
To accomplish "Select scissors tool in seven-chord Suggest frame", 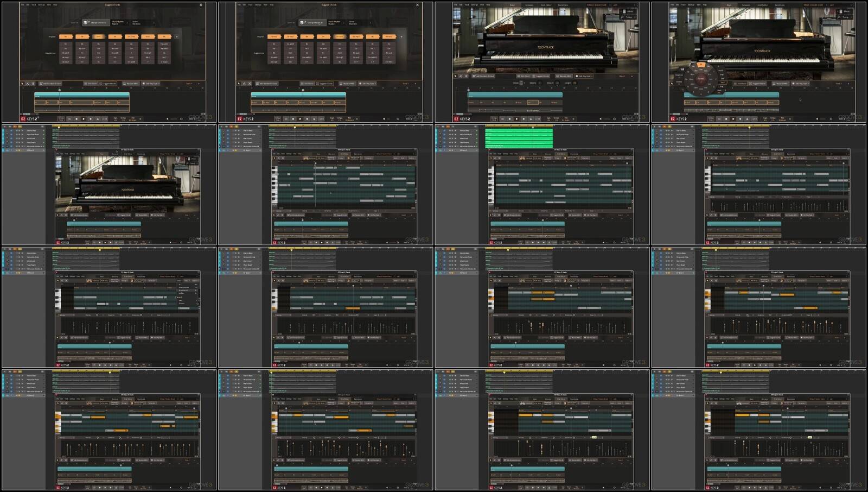I will (x=33, y=84).
